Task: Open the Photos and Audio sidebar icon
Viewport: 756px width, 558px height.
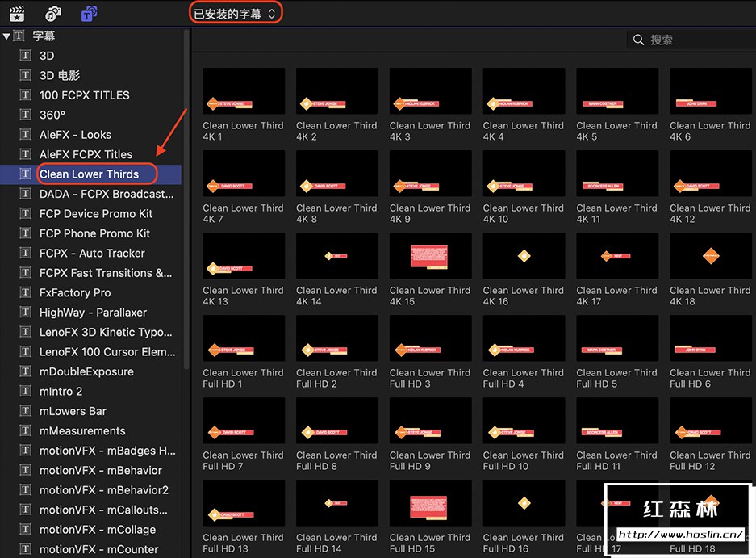Action: coord(53,14)
